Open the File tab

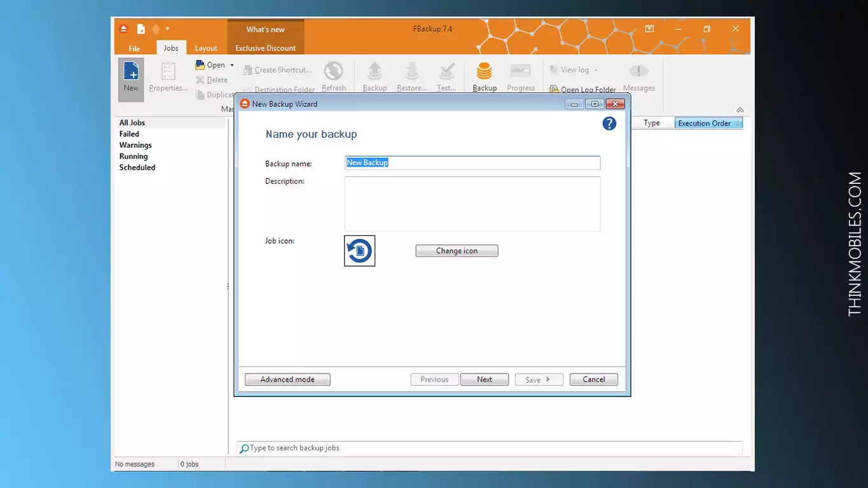point(134,48)
